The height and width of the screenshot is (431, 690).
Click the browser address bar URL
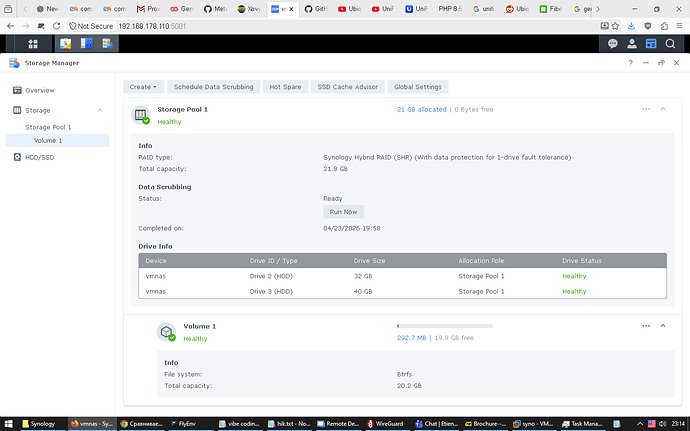click(152, 26)
